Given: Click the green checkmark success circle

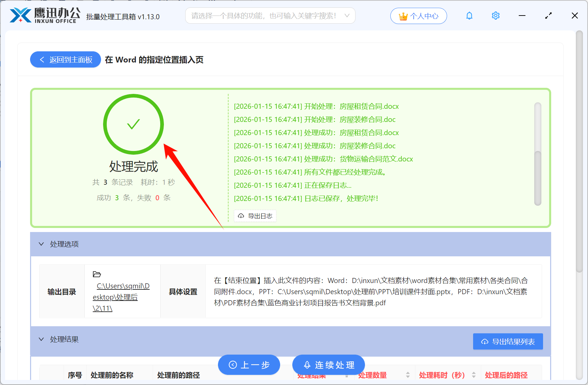Looking at the screenshot, I should [x=133, y=124].
